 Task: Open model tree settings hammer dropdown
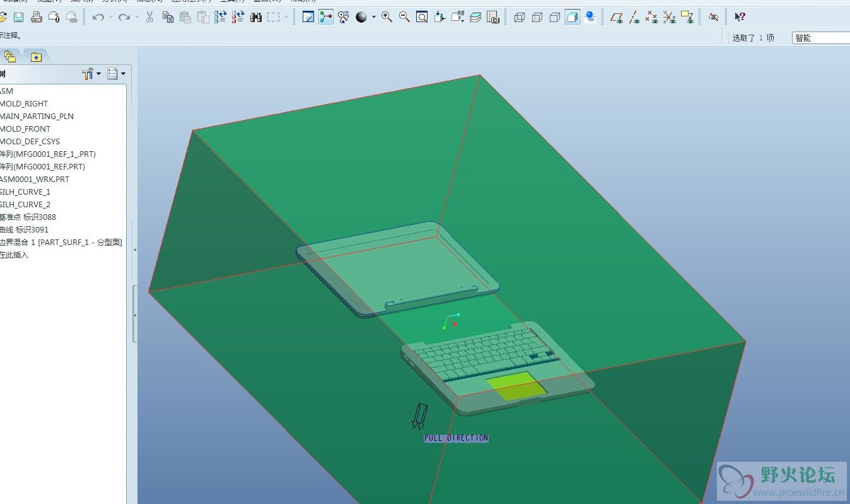pyautogui.click(x=91, y=74)
